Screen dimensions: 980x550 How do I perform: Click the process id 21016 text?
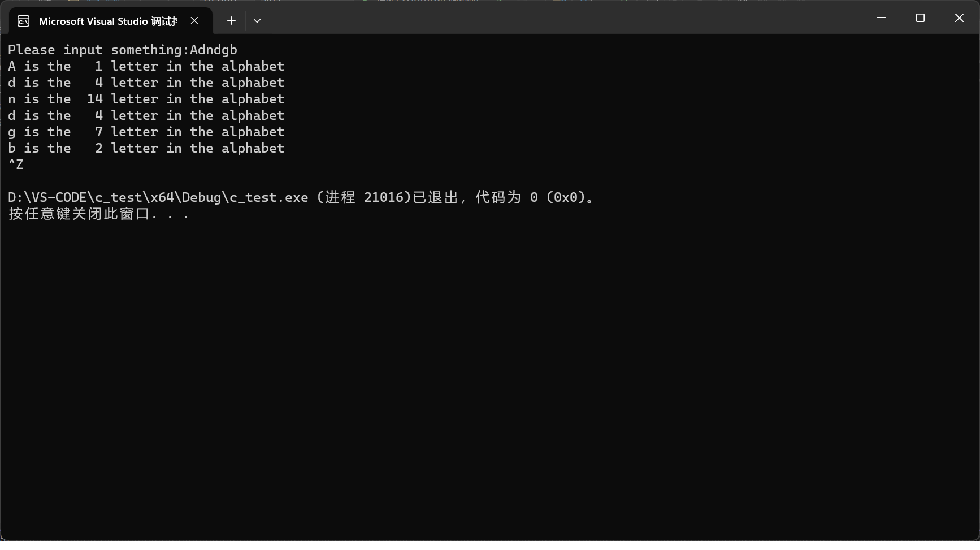pos(385,197)
